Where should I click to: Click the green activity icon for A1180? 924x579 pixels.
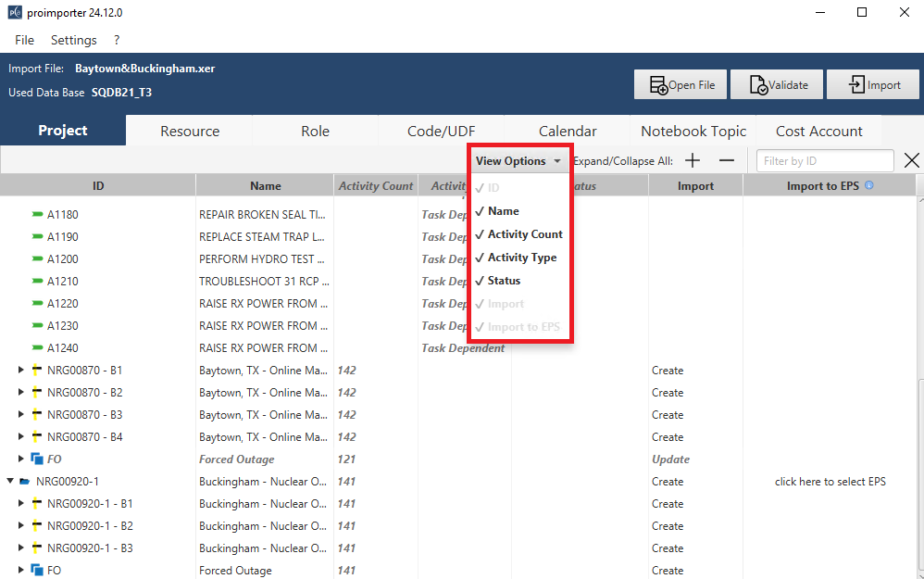coord(37,215)
